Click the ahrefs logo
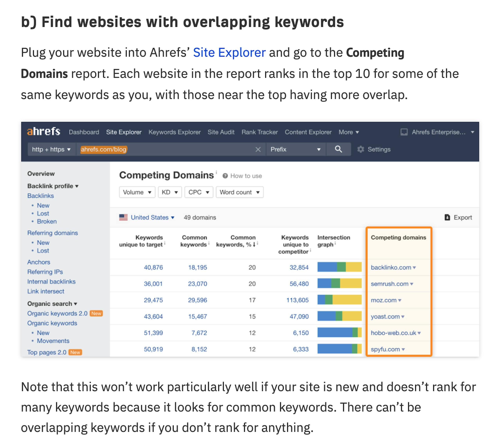498x448 pixels. click(43, 132)
